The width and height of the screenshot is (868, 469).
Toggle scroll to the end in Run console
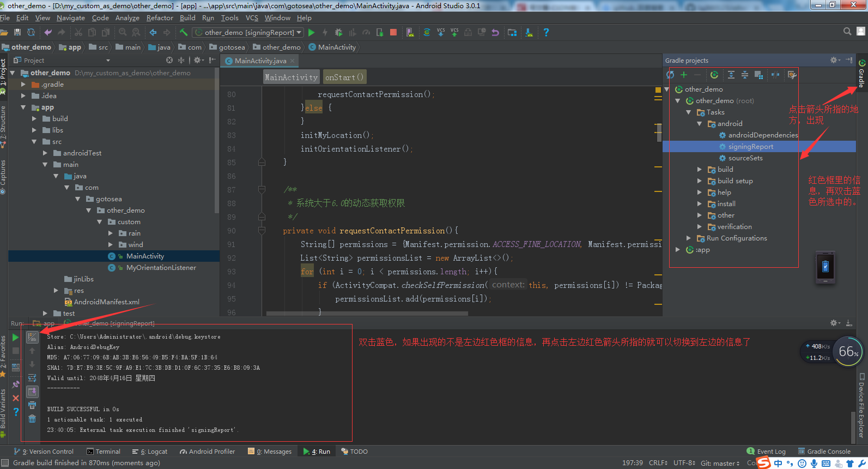pyautogui.click(x=32, y=392)
